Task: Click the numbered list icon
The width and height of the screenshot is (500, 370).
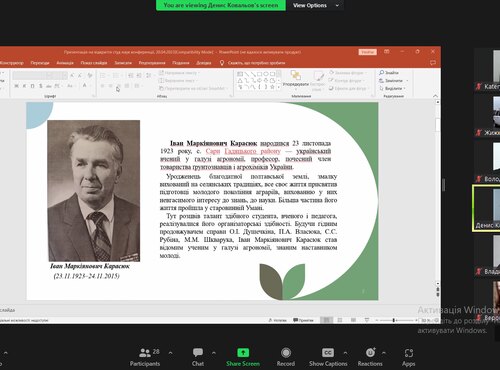Action: 116,76
